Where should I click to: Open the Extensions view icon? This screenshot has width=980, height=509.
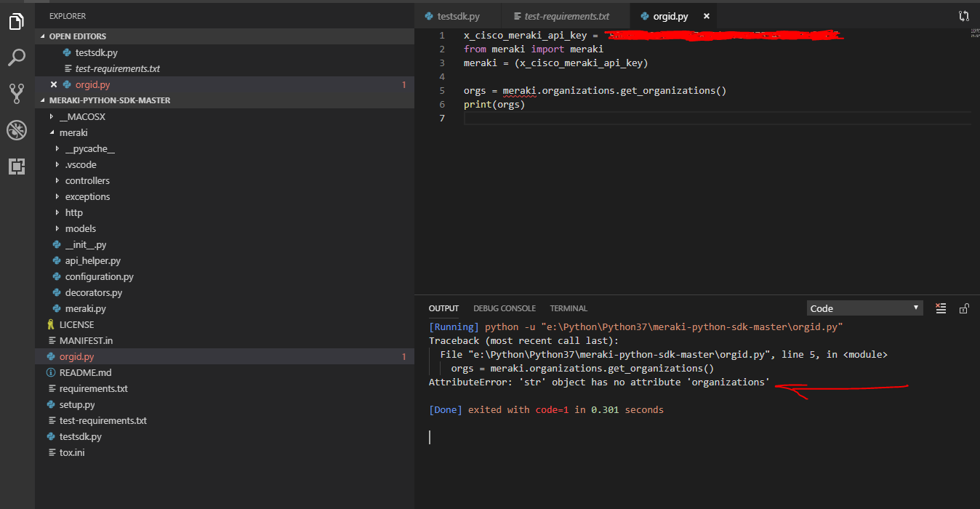pos(16,167)
